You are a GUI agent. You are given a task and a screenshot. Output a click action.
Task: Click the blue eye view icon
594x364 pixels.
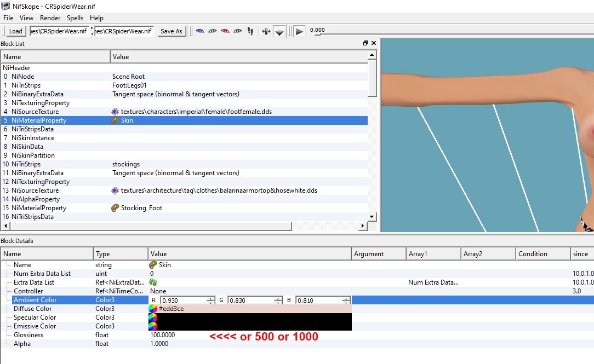click(200, 31)
